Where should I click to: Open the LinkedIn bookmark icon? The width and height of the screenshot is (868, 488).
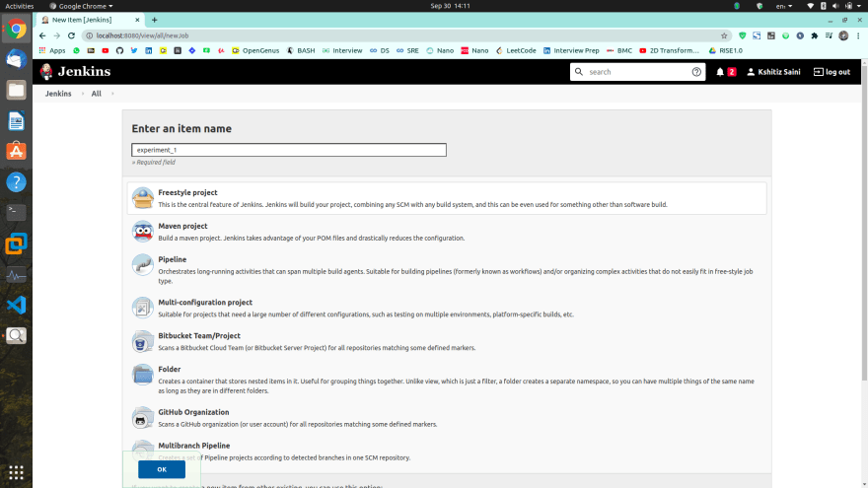click(148, 50)
